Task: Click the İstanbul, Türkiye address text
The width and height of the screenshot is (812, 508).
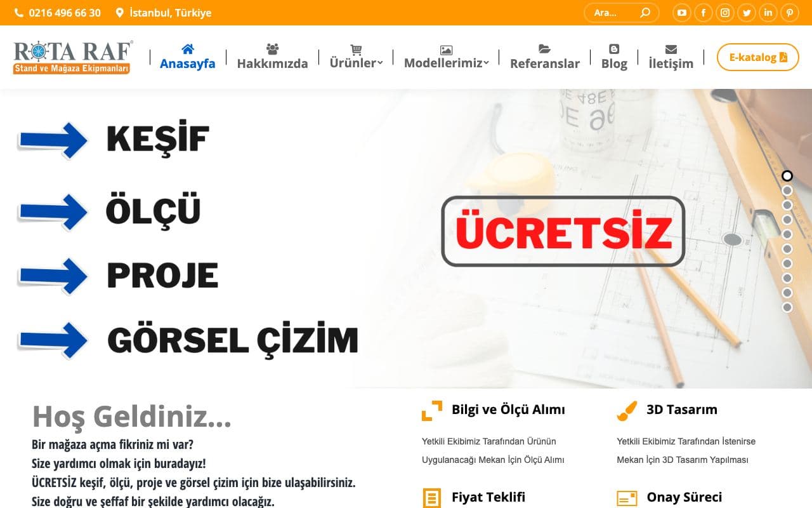Action: click(x=170, y=13)
